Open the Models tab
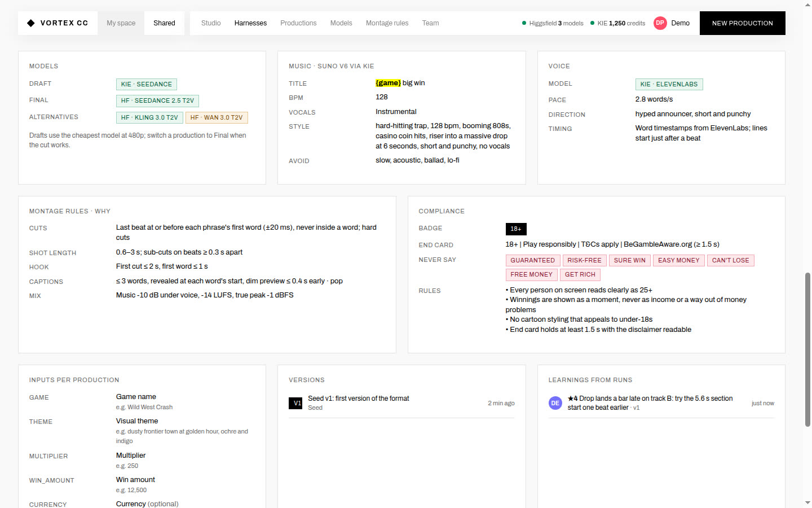Screen dimensions: 812x508 [341, 23]
